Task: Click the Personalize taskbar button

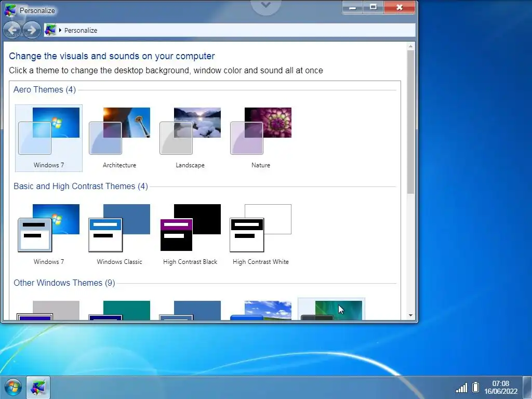Action: [38, 388]
